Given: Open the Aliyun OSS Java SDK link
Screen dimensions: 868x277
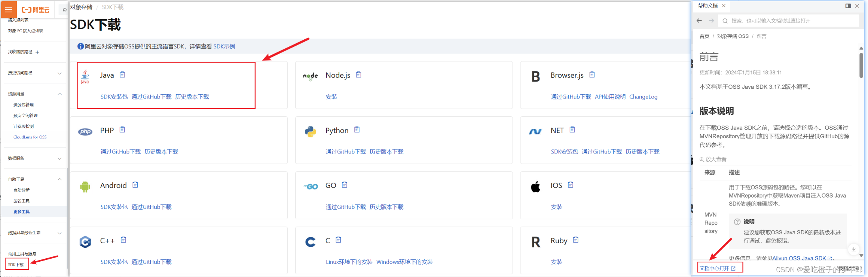Looking at the screenshot, I should pyautogui.click(x=802, y=258).
